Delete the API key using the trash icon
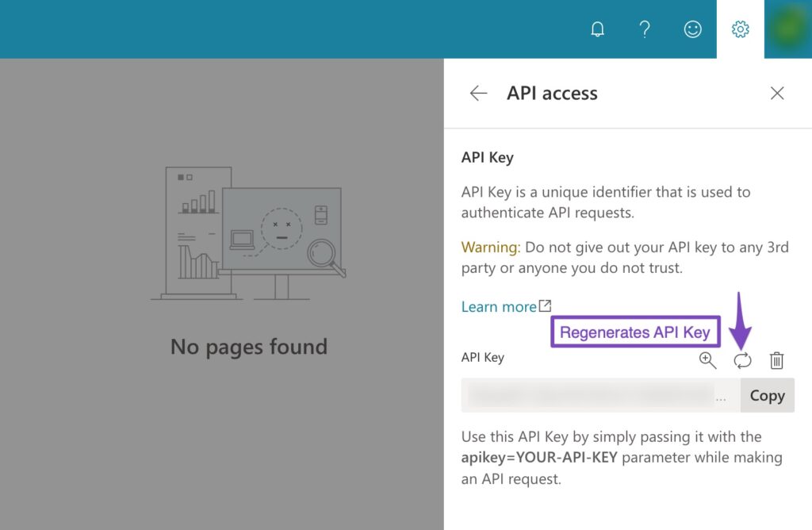This screenshot has height=530, width=812. 777,360
